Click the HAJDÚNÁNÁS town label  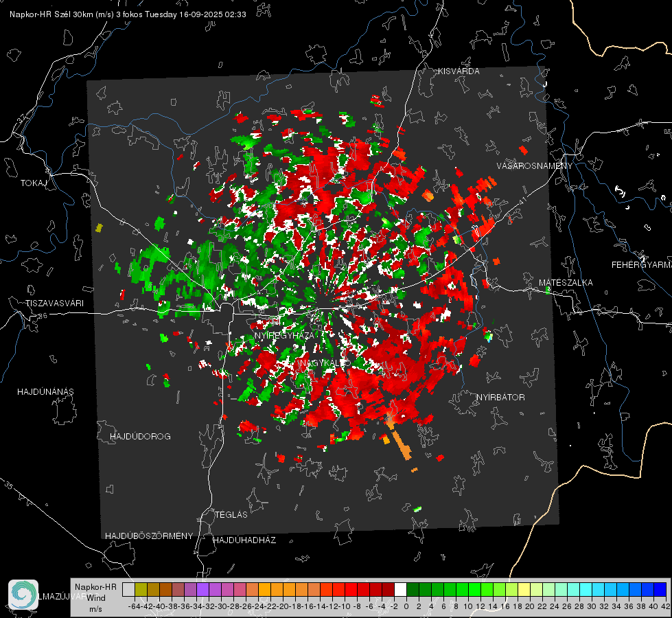pos(45,392)
